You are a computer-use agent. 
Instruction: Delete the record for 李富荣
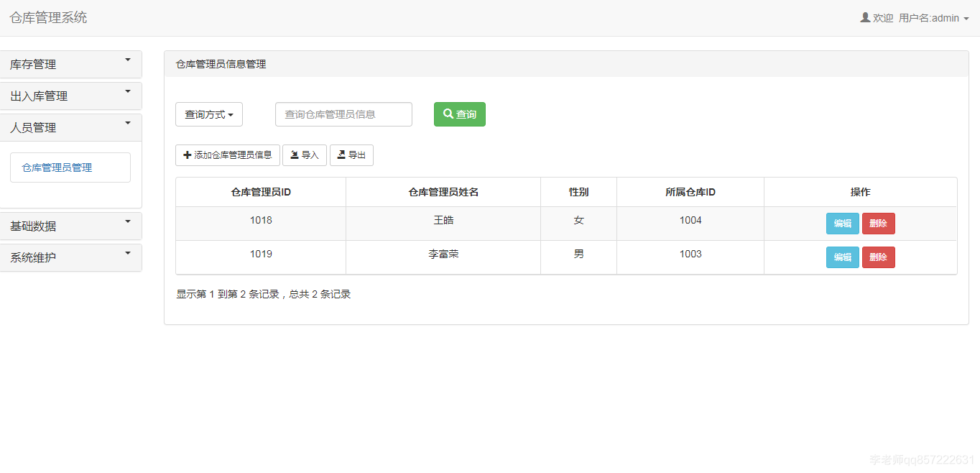878,257
